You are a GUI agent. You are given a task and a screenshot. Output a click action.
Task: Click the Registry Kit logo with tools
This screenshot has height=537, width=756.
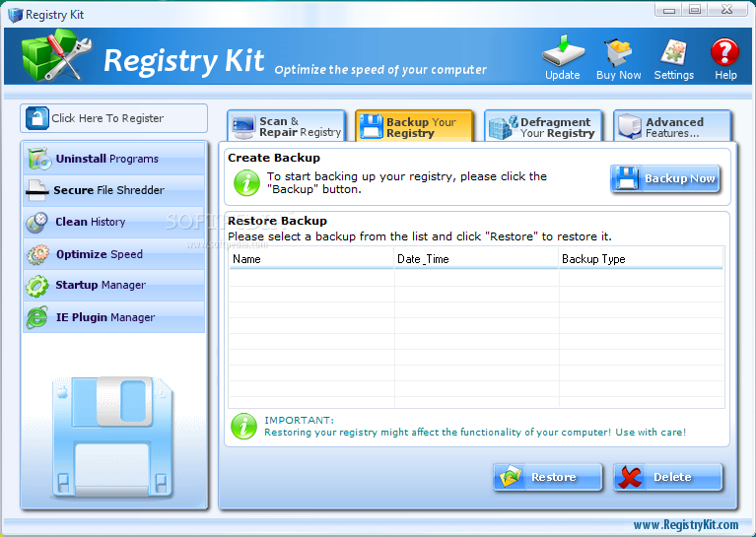pyautogui.click(x=56, y=54)
